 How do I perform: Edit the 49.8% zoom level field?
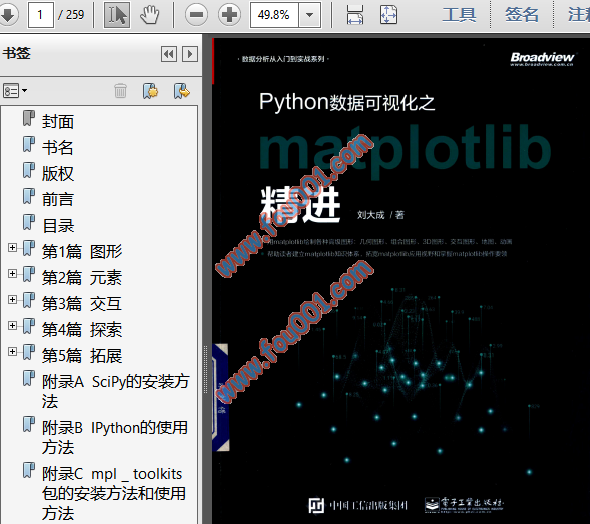tap(274, 15)
